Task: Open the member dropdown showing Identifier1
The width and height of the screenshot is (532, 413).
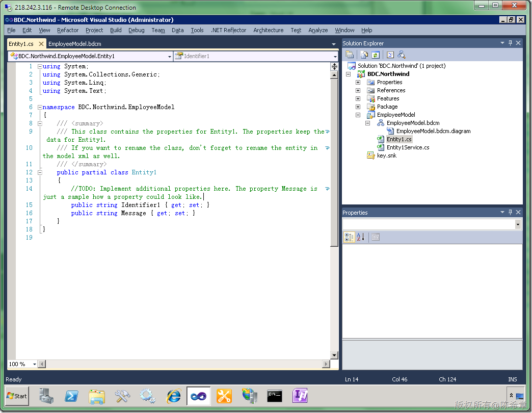Action: click(335, 56)
